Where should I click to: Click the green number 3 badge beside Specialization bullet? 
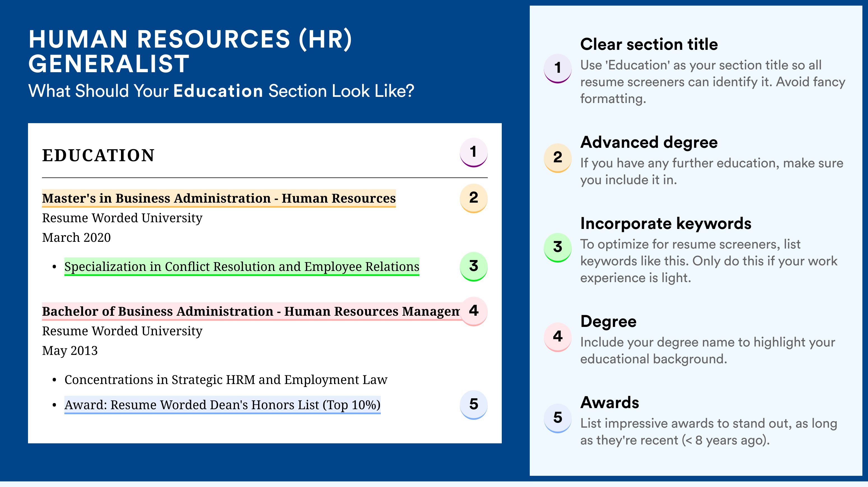[x=473, y=266]
